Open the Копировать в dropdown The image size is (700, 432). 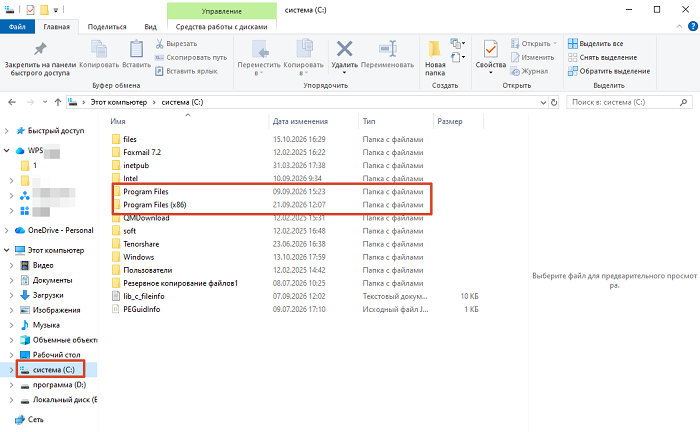pyautogui.click(x=304, y=58)
